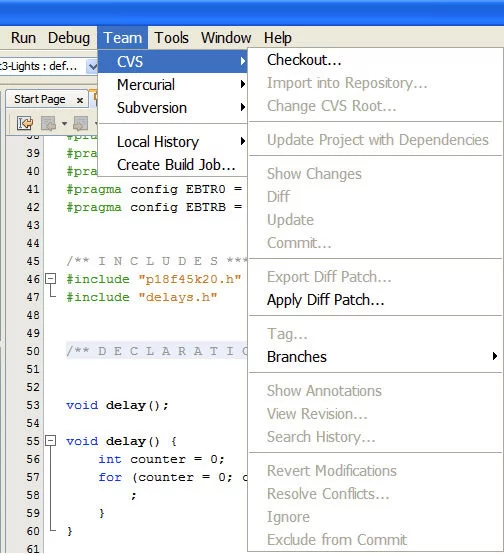504x555 pixels.
Task: Open the project configuration dropdown
Action: tap(92, 66)
